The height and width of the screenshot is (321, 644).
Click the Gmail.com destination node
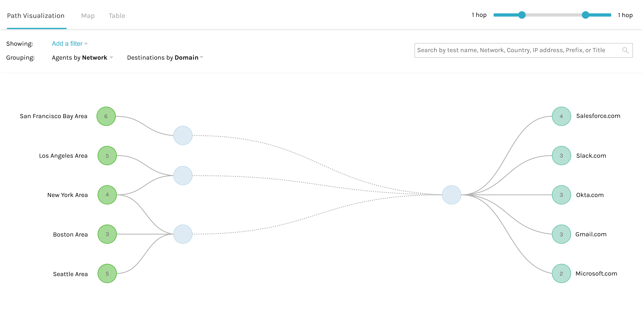point(561,234)
